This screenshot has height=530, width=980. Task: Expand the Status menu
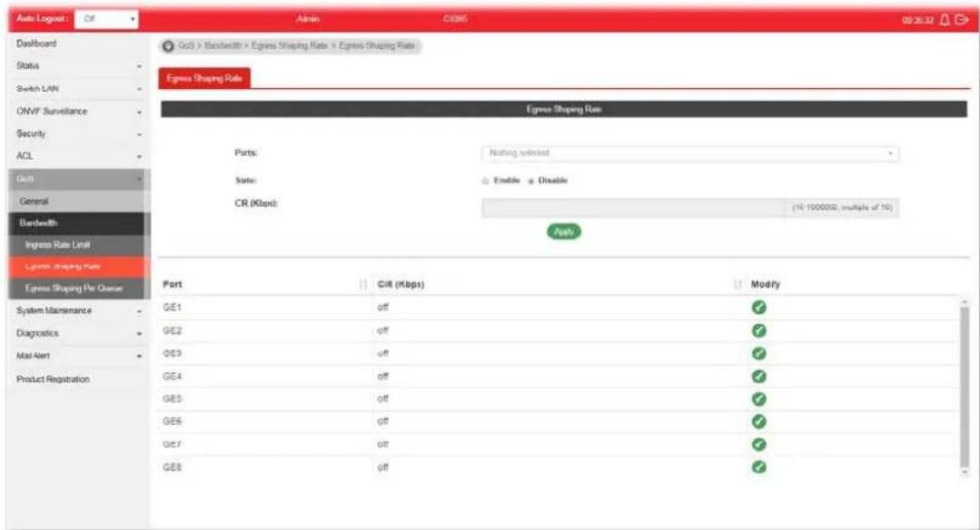78,66
